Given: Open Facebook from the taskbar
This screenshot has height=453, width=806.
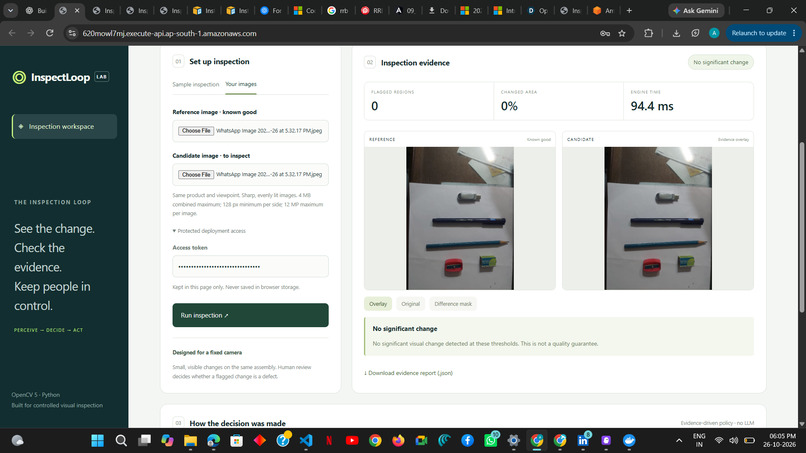Looking at the screenshot, I should click(x=467, y=441).
